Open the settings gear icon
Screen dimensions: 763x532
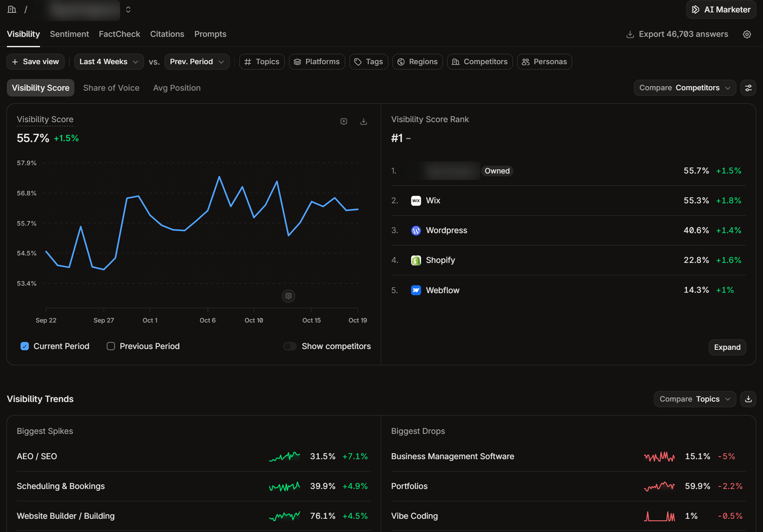(x=747, y=34)
